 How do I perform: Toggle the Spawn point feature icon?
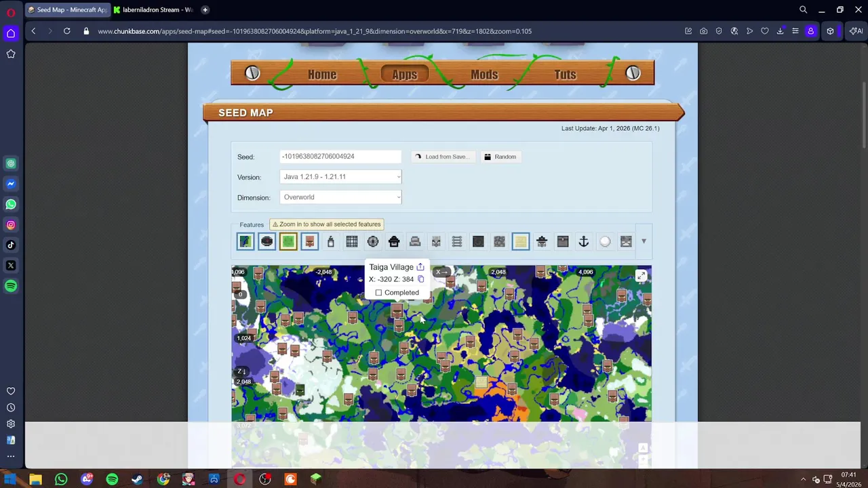267,241
